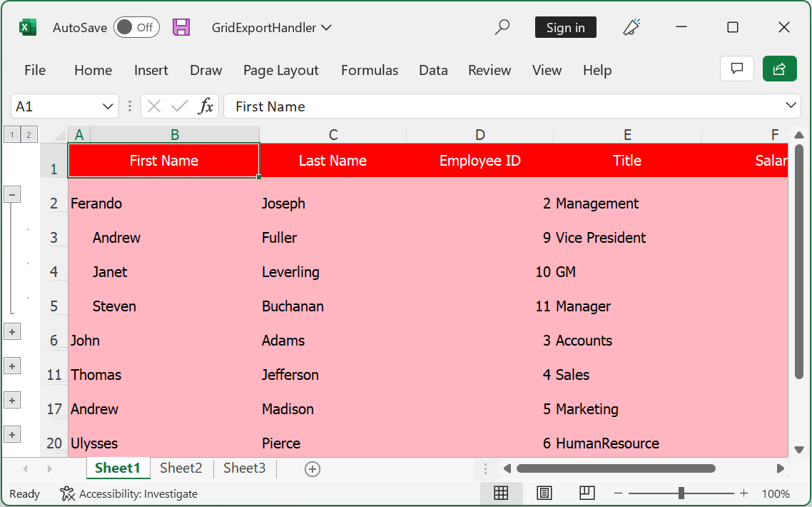
Task: Open the Review ribbon tab
Action: click(489, 70)
